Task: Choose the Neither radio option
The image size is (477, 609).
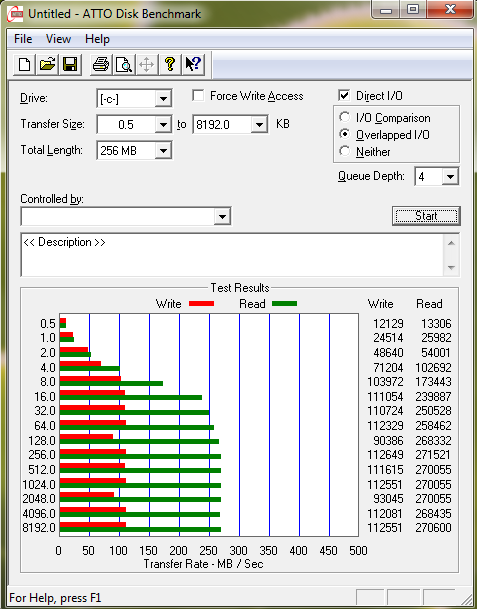Action: click(345, 151)
